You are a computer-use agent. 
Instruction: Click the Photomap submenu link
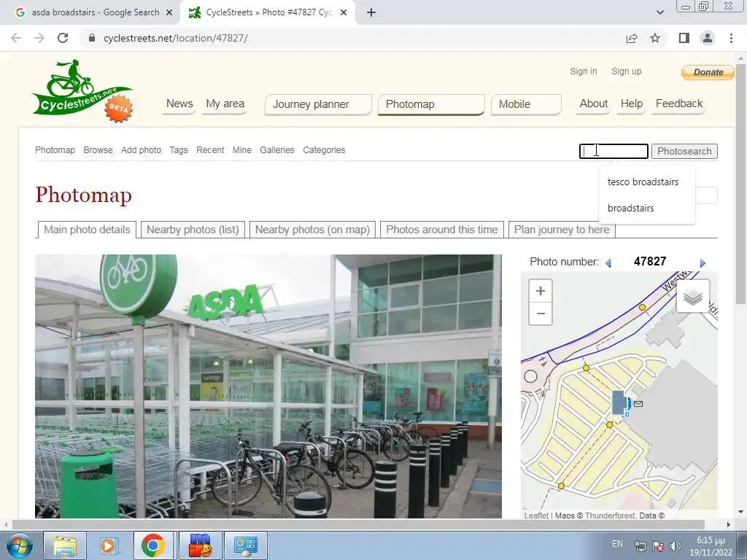pos(55,150)
